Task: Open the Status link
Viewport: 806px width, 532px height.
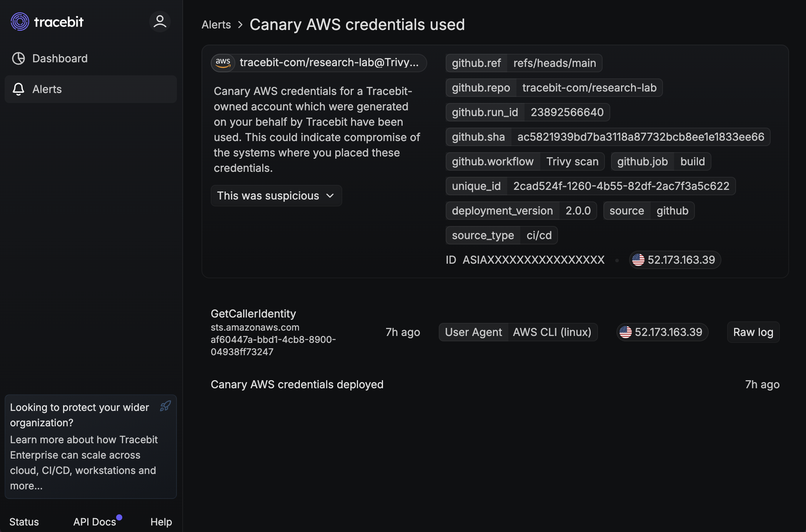Action: pyautogui.click(x=24, y=522)
